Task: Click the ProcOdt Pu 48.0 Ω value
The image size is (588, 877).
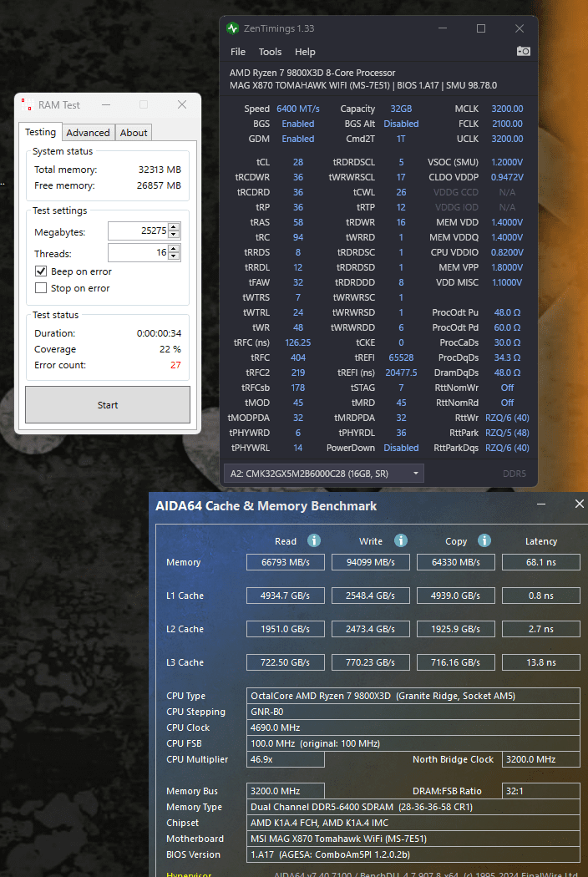Action: pyautogui.click(x=507, y=312)
